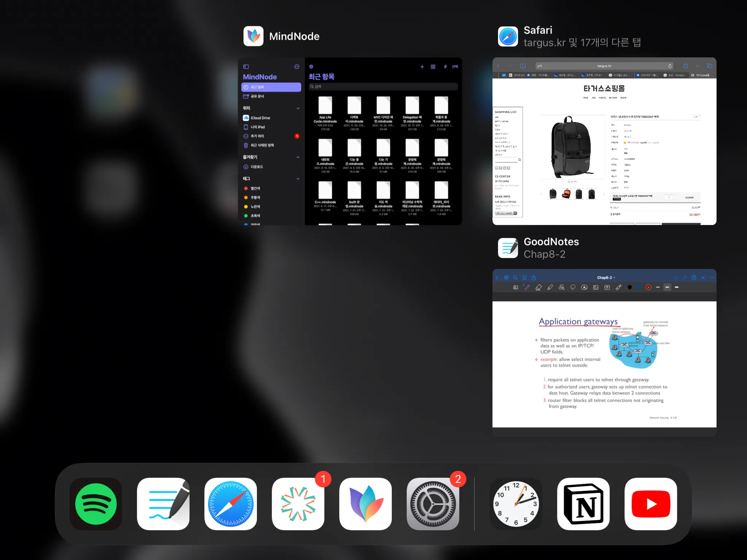Toggle MindNode grid view icon
This screenshot has height=560, width=747.
(x=433, y=67)
